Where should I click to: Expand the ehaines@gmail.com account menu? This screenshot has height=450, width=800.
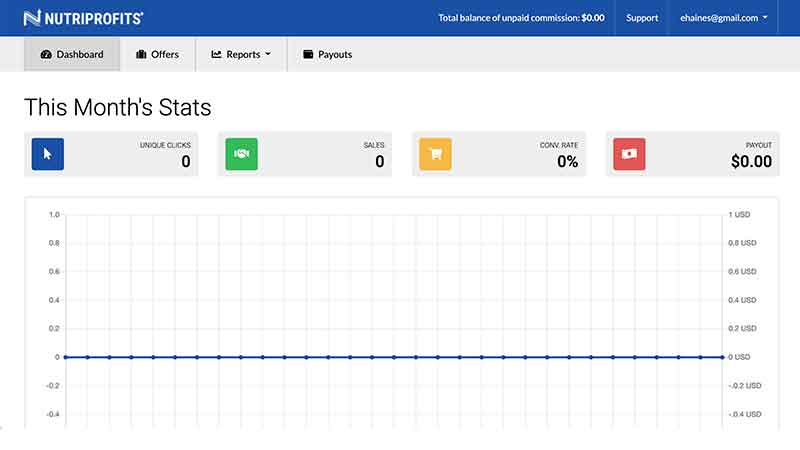[723, 18]
